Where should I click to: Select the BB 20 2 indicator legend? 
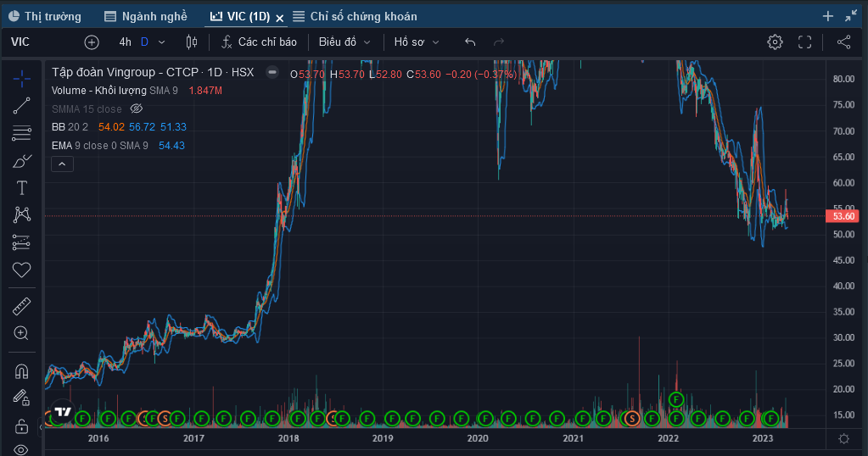coord(70,127)
